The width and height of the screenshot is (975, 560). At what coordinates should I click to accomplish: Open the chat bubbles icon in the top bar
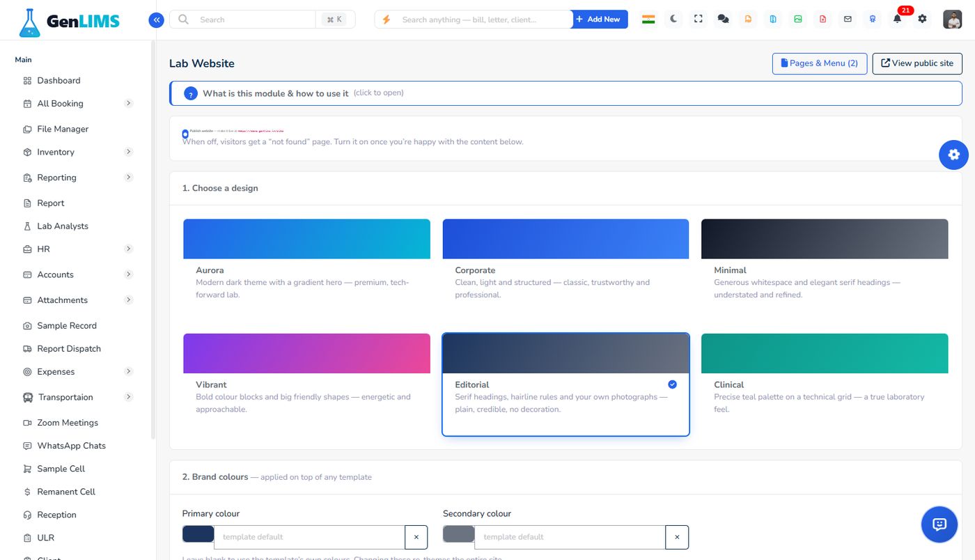723,20
